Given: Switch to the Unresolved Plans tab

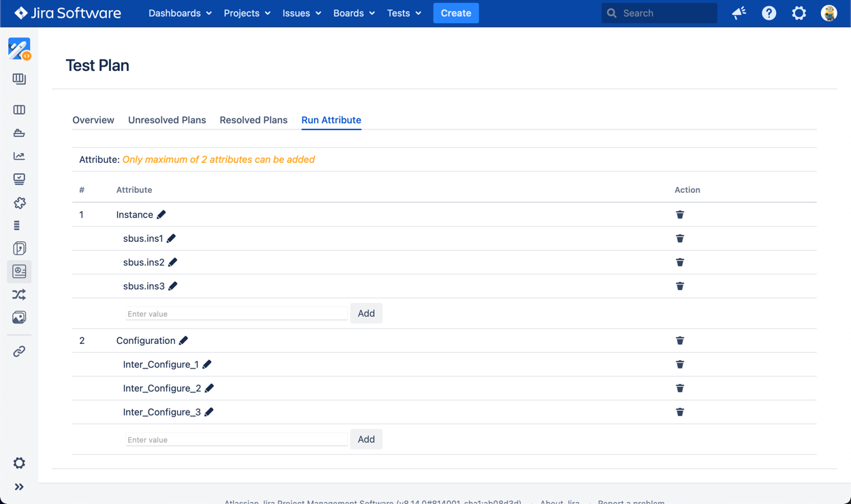Looking at the screenshot, I should click(167, 120).
